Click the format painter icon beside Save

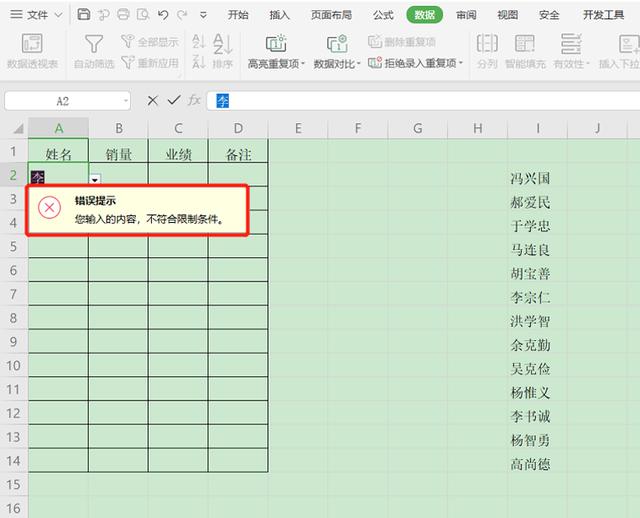[104, 15]
